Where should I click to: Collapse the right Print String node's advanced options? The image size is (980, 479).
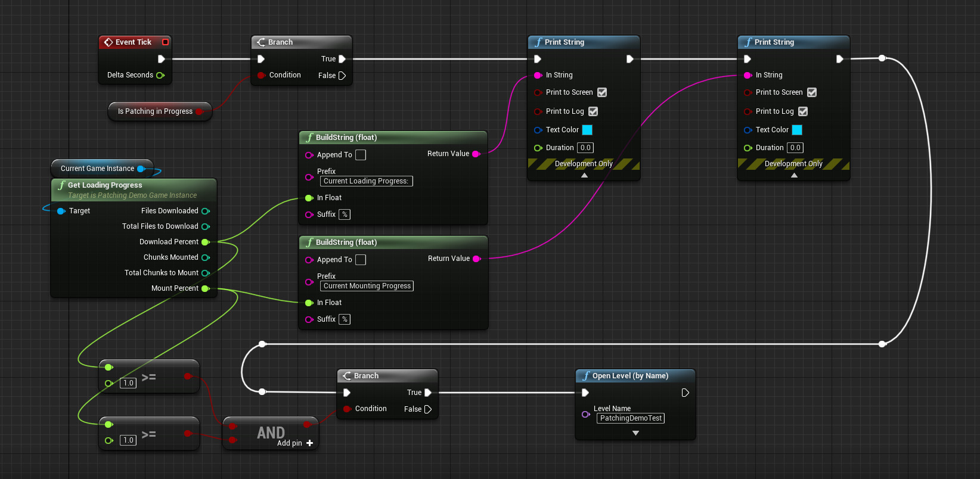click(794, 175)
